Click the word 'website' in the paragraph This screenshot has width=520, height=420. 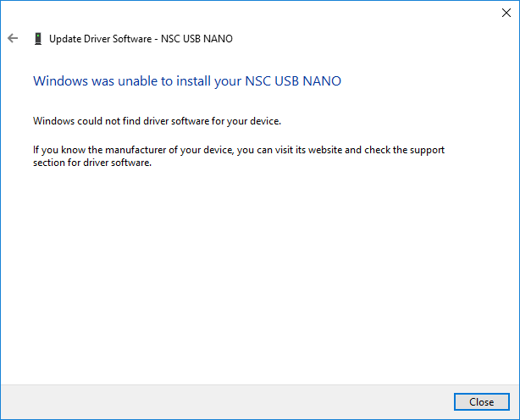[x=325, y=150]
